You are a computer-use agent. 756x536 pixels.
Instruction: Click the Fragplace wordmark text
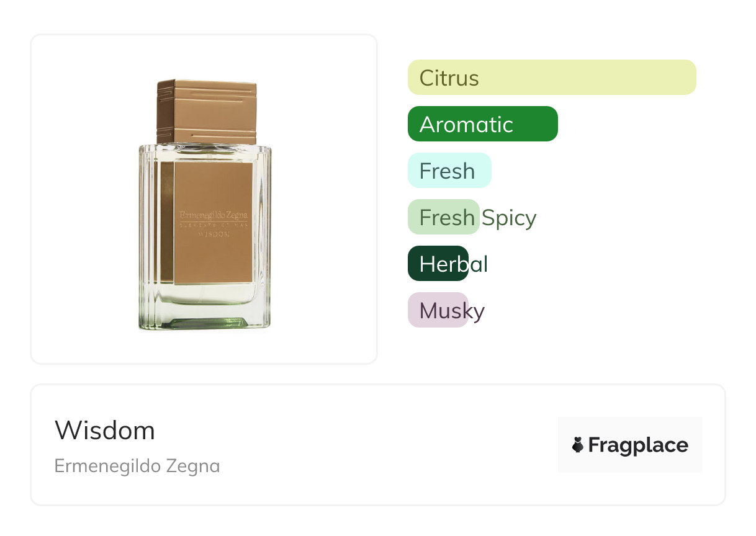click(638, 445)
